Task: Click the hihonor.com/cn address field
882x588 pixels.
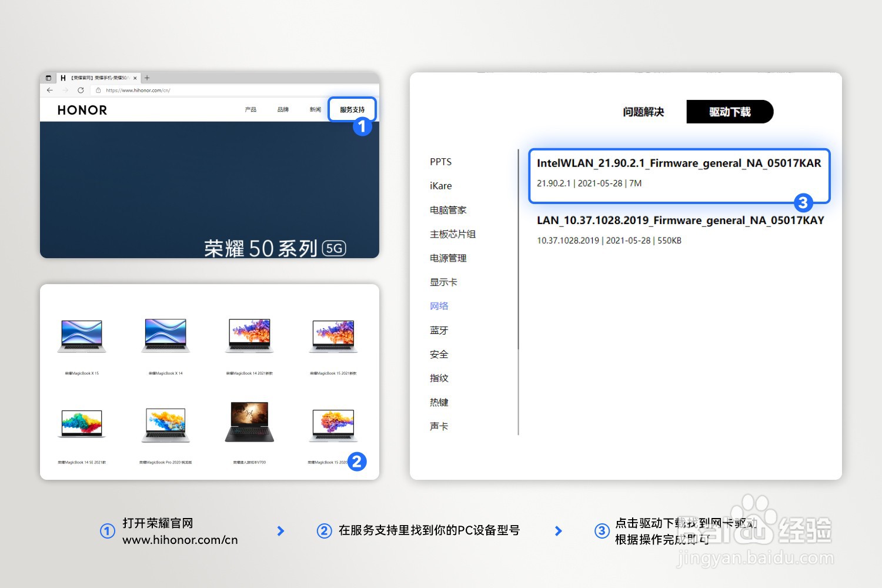Action: pos(138,90)
